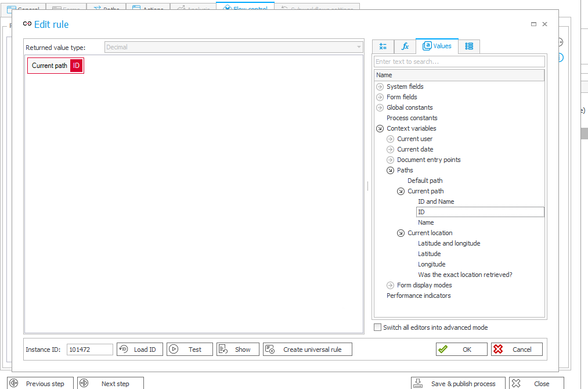Run the rule with Test button
The image size is (588, 389).
pyautogui.click(x=189, y=350)
